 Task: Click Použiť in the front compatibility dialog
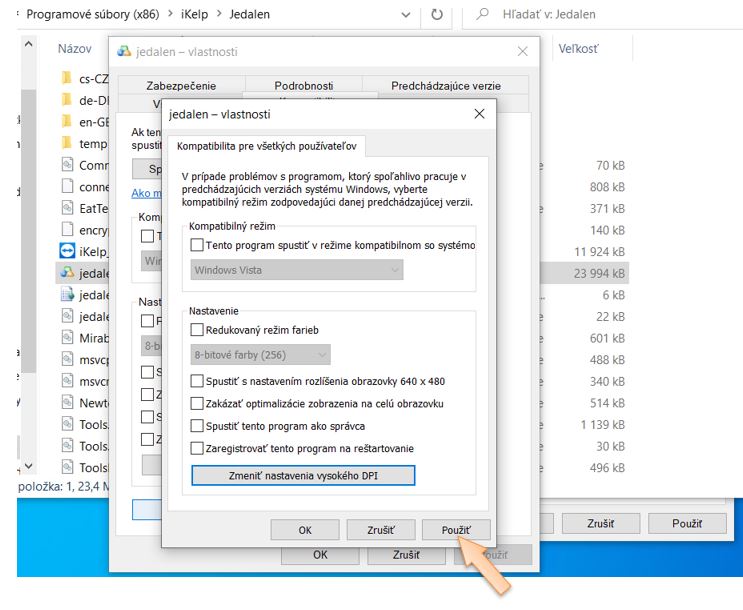(x=456, y=529)
